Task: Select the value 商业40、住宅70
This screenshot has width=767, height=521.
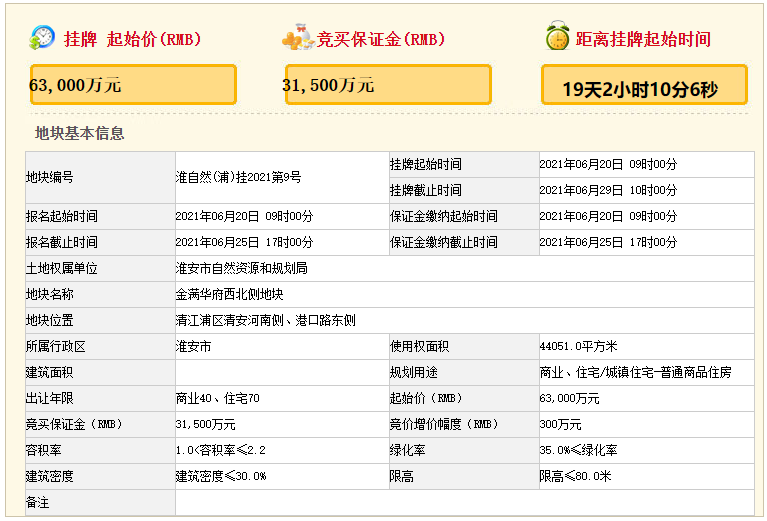Action: [x=218, y=398]
